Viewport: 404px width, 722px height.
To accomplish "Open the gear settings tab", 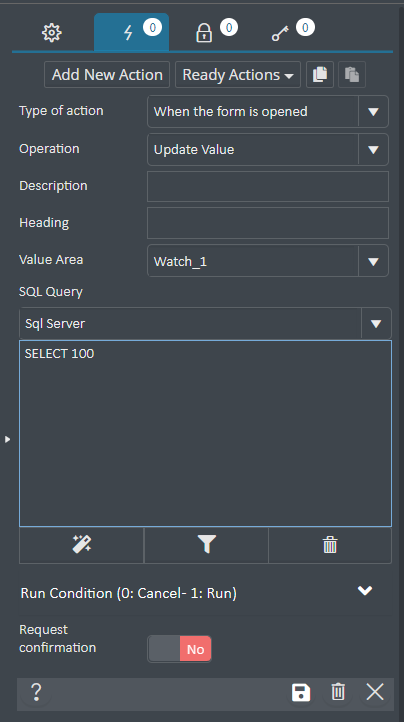I will coord(52,33).
